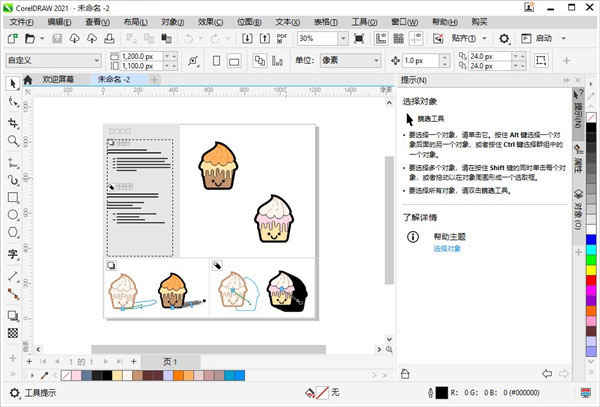
Task: Create a new document from toolbar
Action: [x=13, y=38]
